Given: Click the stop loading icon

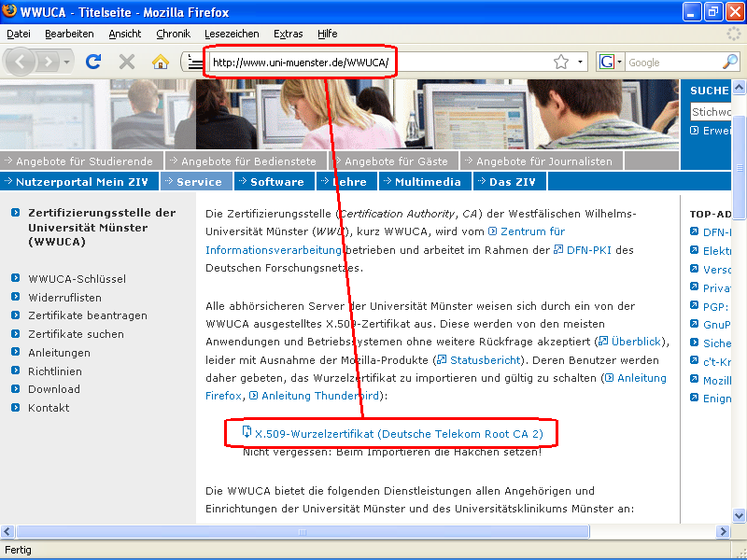Looking at the screenshot, I should pyautogui.click(x=125, y=60).
